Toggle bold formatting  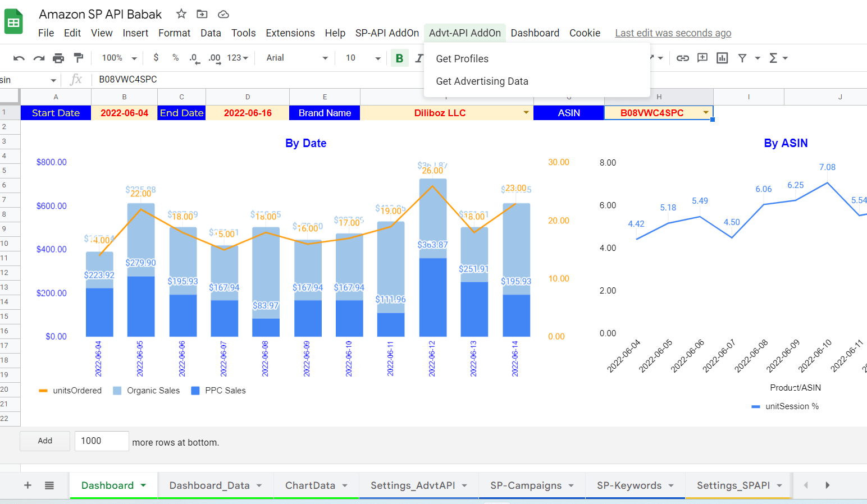click(x=399, y=58)
